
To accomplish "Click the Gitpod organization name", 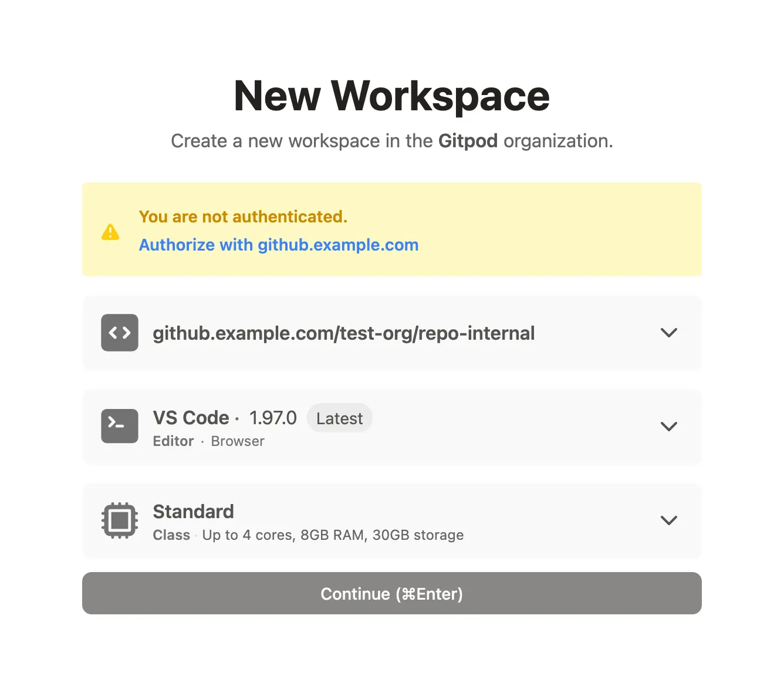I will tap(468, 141).
